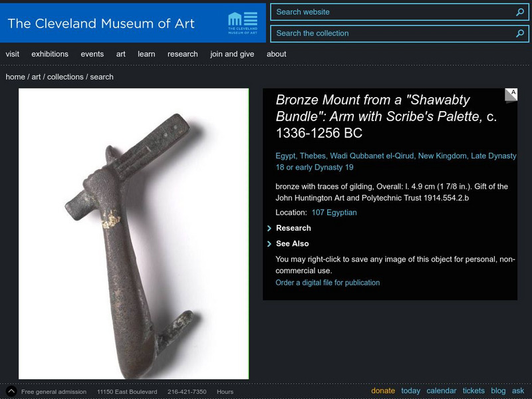Click the magnifier icon in Search website
The width and height of the screenshot is (532, 399).
pos(520,12)
